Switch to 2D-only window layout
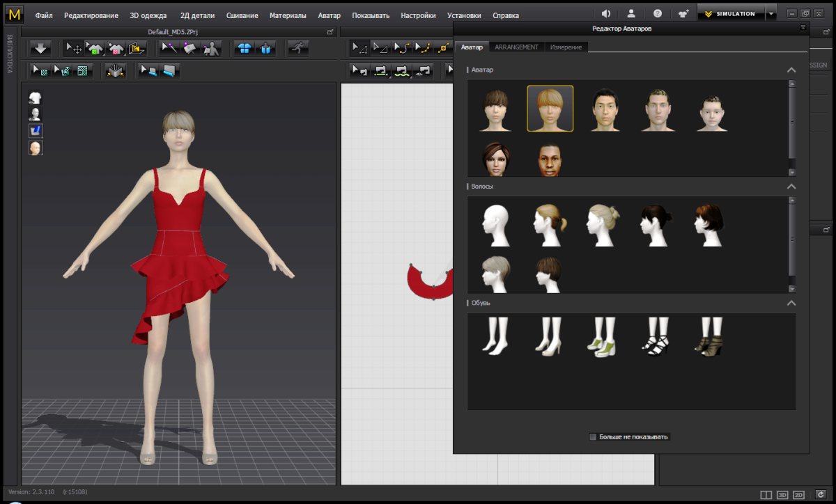 pyautogui.click(x=798, y=494)
